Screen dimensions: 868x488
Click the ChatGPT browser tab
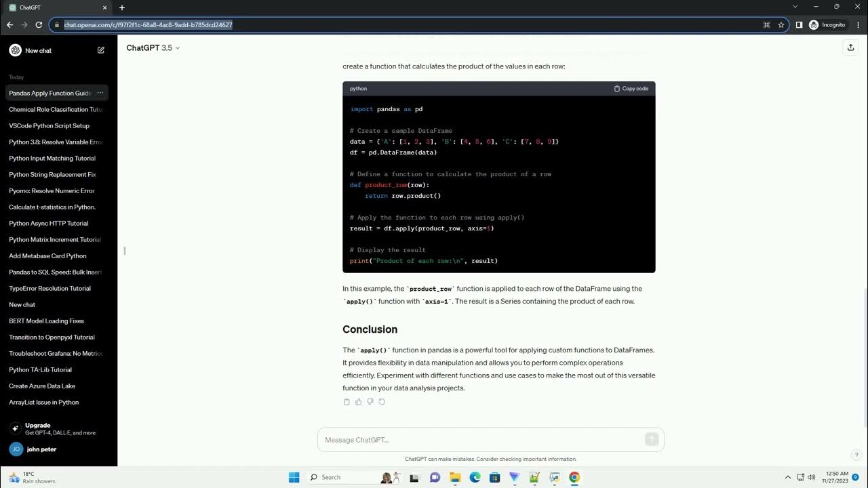[x=58, y=7]
